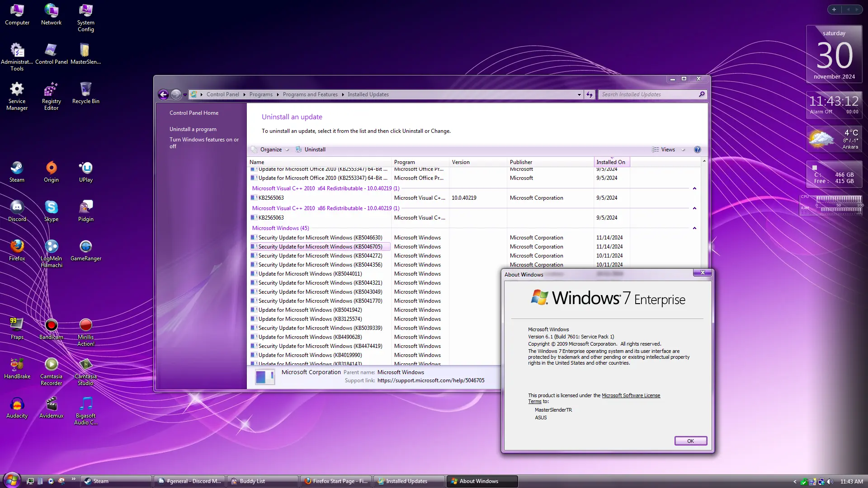Screen dimensions: 868x488
Task: Open the Network desktop icon
Action: [x=52, y=14]
